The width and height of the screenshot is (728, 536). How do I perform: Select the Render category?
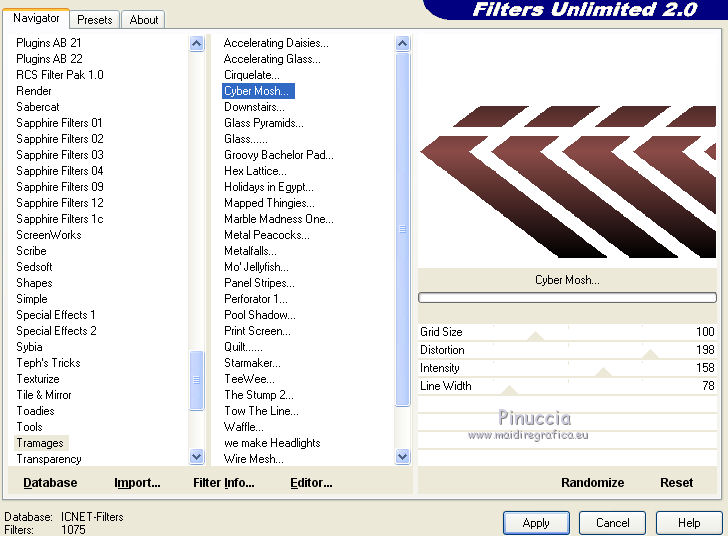(x=34, y=91)
